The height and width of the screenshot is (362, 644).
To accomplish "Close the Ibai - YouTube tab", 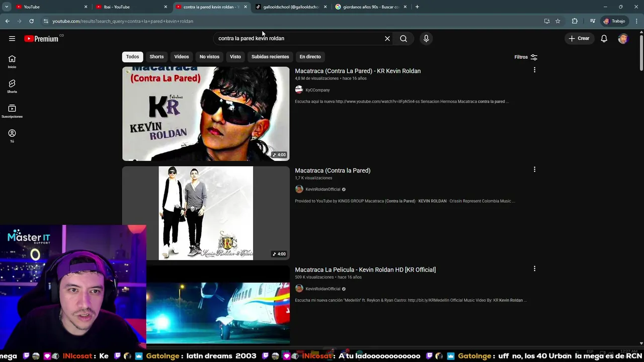I will [166, 7].
